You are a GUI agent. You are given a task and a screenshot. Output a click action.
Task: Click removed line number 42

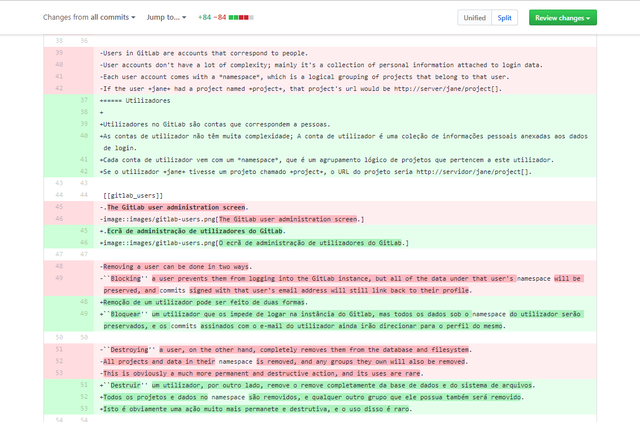click(x=59, y=88)
